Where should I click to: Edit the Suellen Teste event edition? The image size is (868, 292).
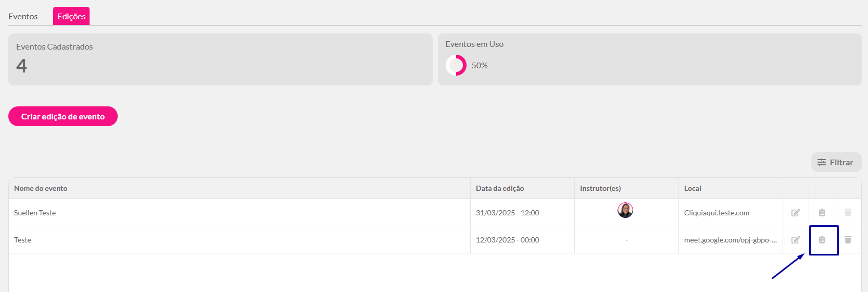coord(796,213)
